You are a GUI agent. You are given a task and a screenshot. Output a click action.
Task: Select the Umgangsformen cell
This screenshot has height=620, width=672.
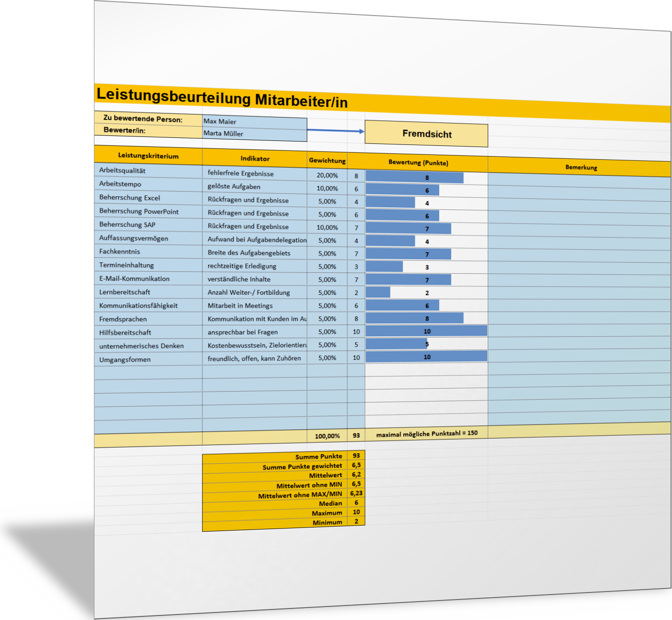pyautogui.click(x=148, y=360)
